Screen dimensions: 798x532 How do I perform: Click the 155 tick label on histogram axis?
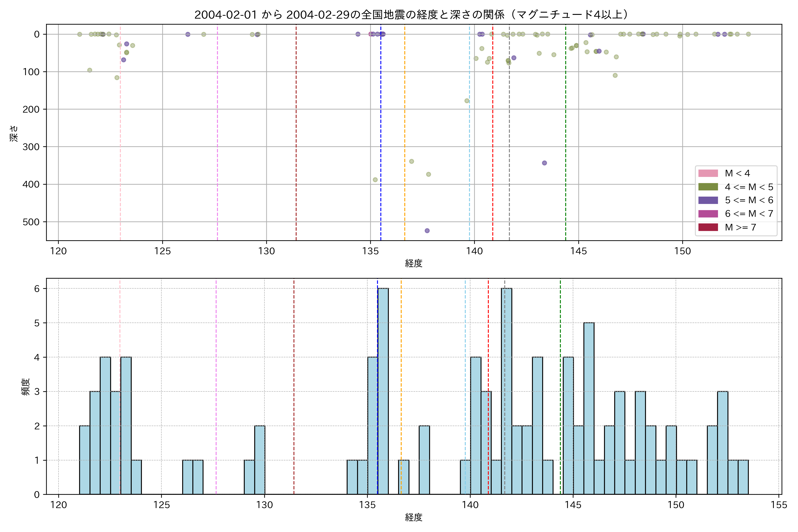pos(779,505)
